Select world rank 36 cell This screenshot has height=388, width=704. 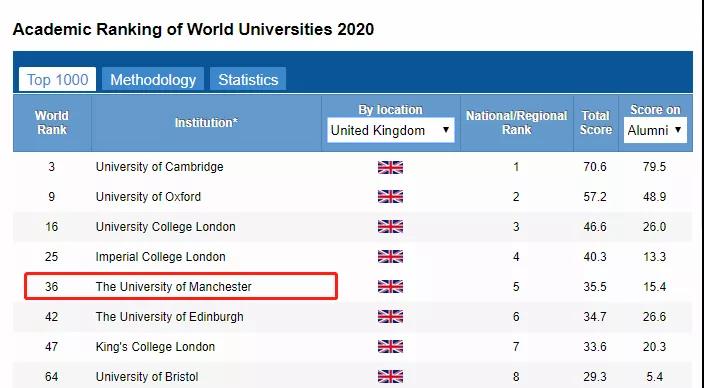click(52, 287)
